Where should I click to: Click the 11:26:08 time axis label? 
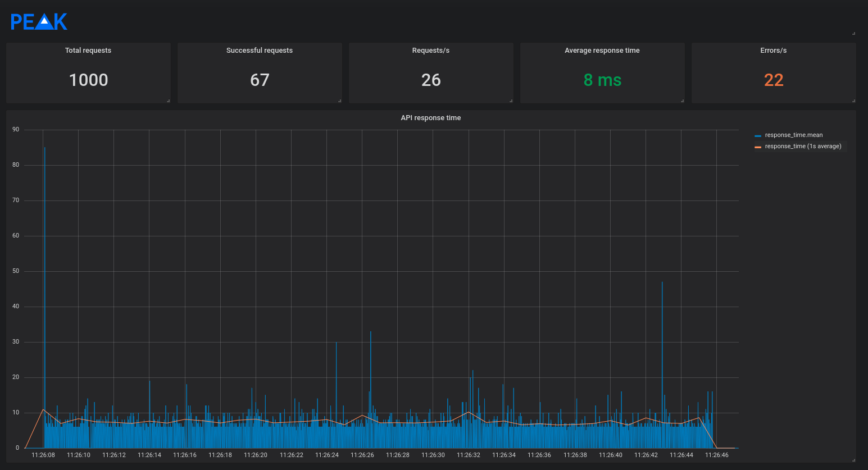click(x=43, y=455)
